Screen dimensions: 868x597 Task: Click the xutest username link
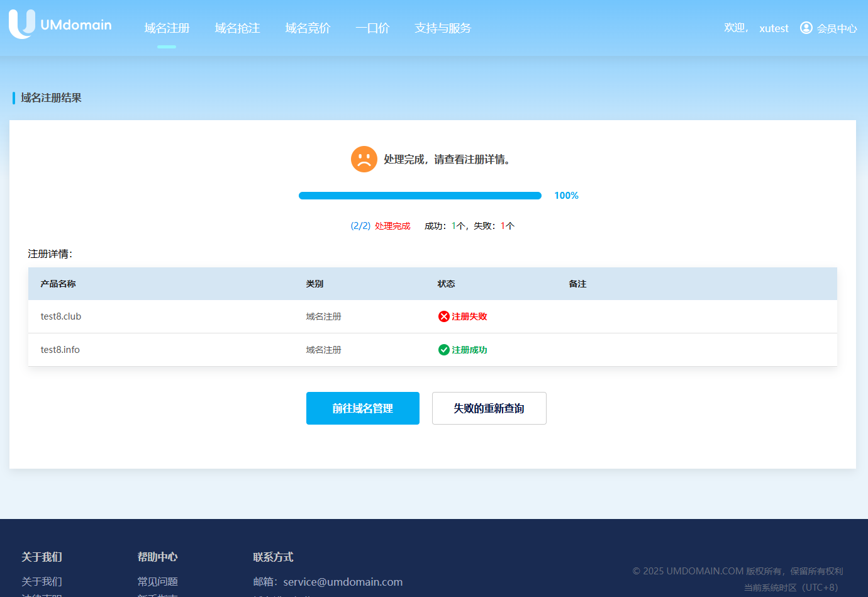click(774, 28)
